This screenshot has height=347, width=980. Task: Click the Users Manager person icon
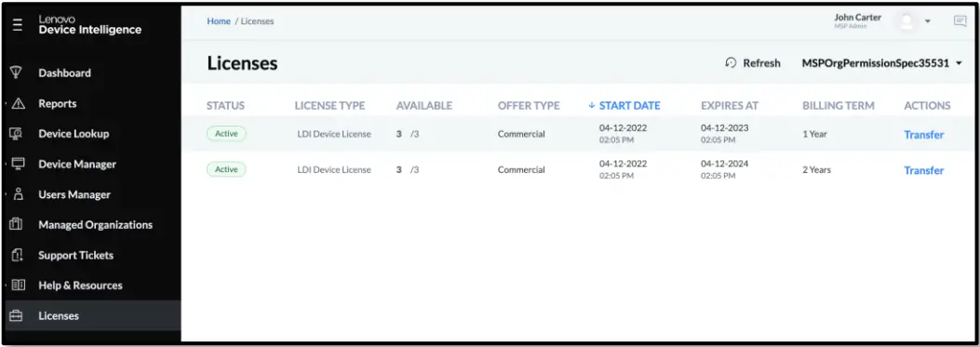click(18, 194)
